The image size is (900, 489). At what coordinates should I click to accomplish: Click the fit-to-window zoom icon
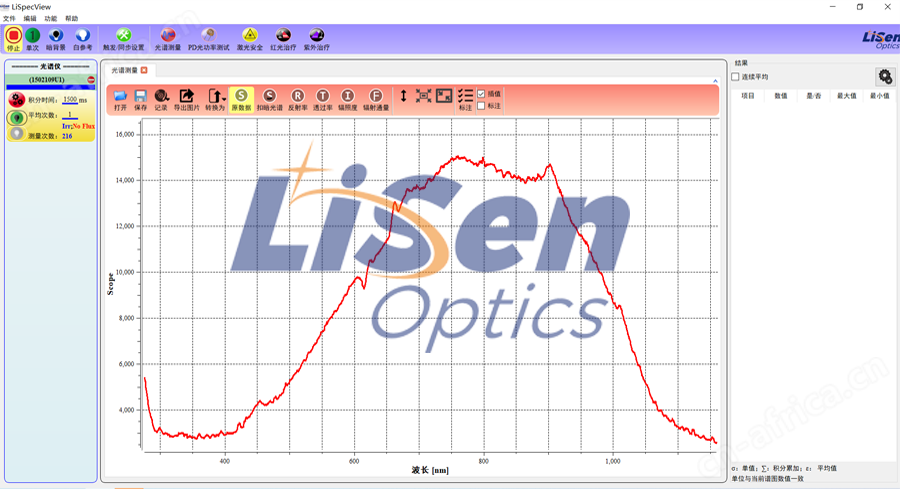(424, 96)
